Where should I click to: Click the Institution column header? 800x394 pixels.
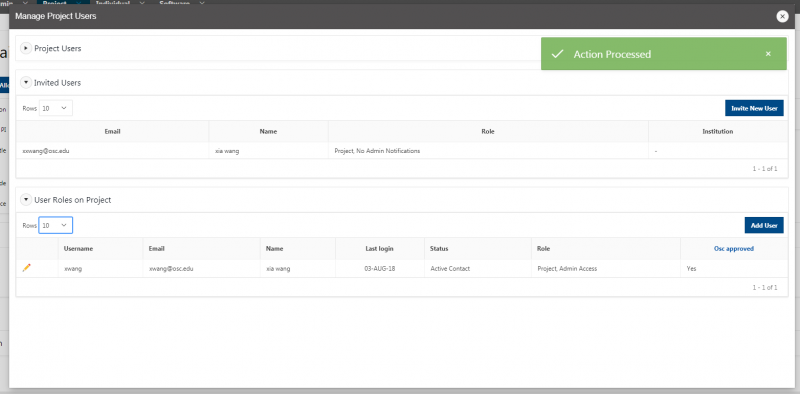pos(718,131)
